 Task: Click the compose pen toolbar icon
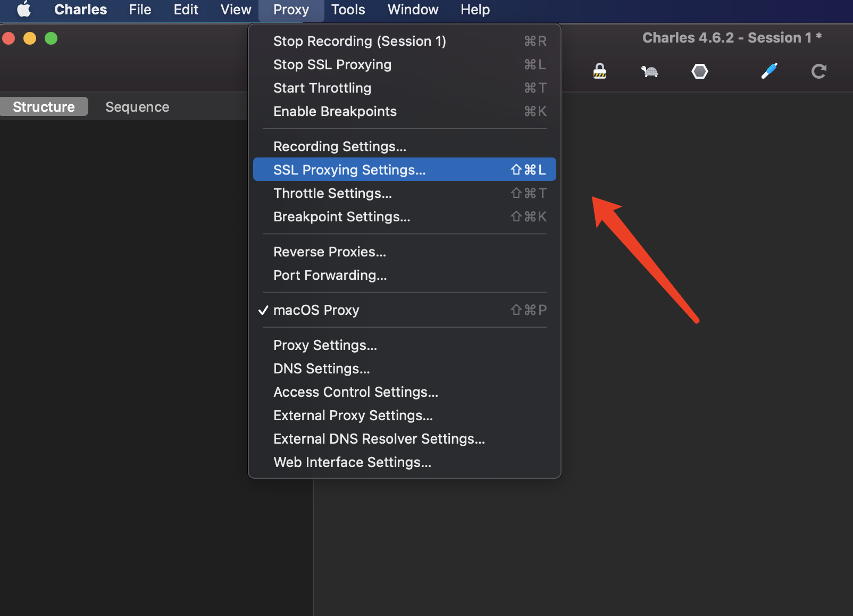769,71
